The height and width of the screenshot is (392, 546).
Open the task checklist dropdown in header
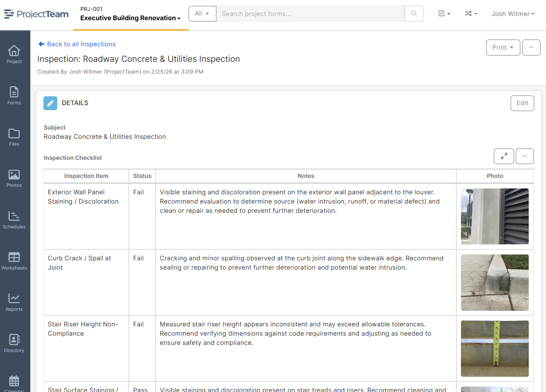click(x=444, y=13)
